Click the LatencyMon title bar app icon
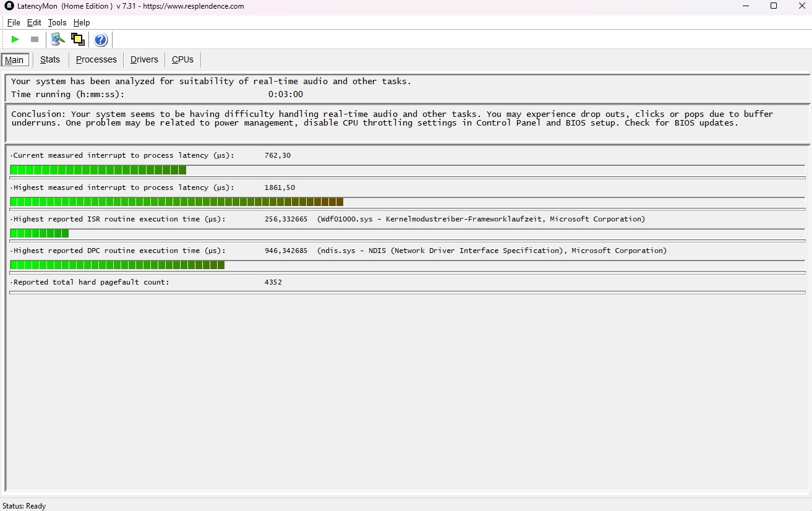 (9, 6)
